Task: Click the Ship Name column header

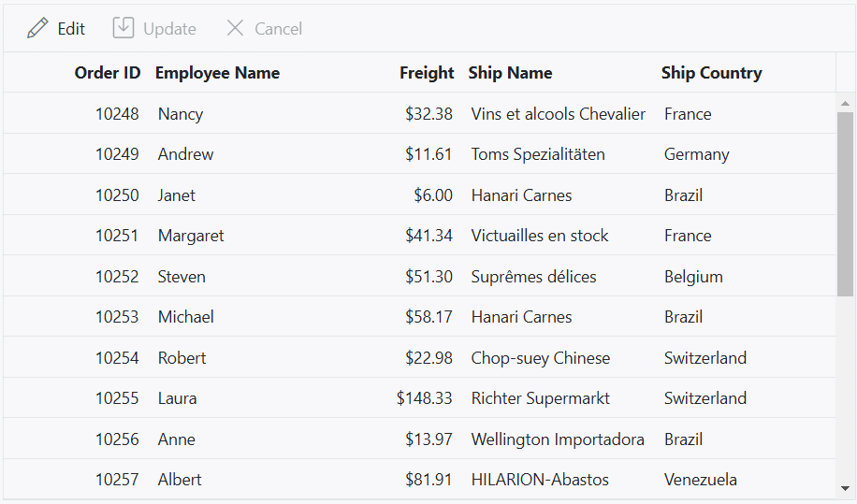Action: (510, 73)
